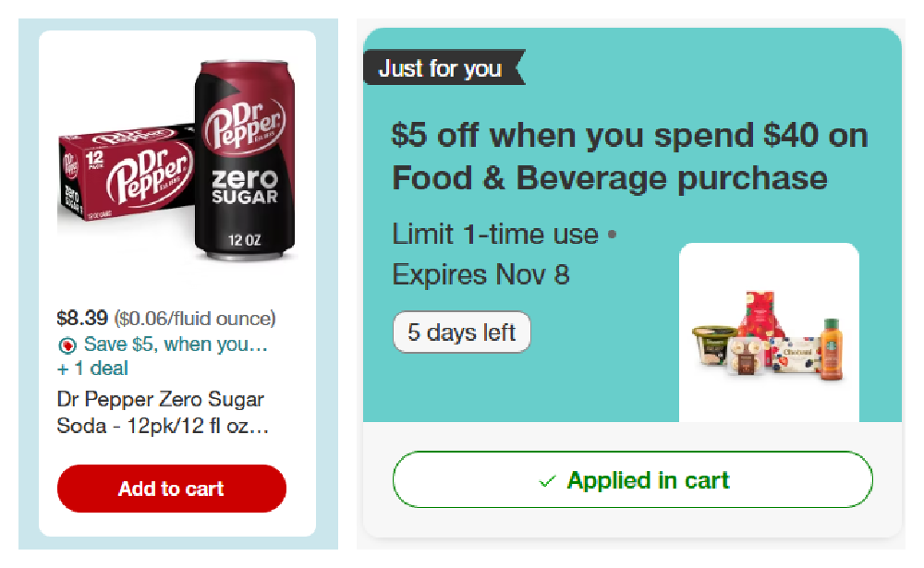Click the "Just for you" ribbon badge
The image size is (924, 568).
coord(441,68)
